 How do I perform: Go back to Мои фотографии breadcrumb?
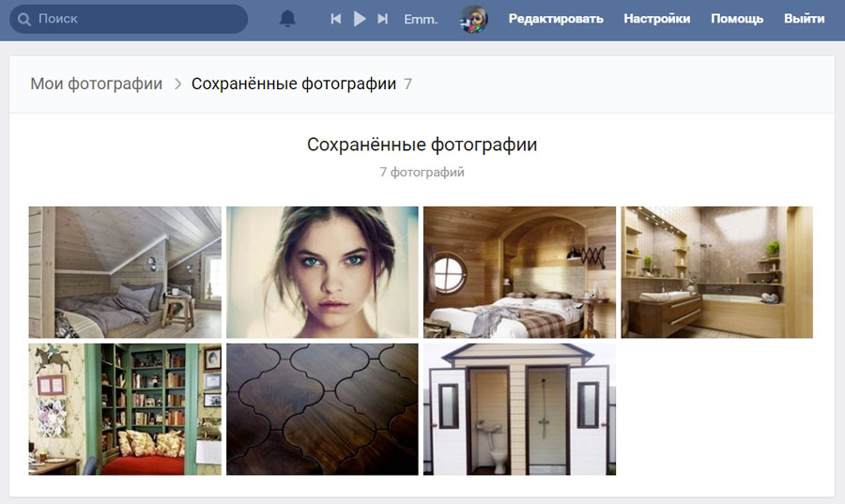point(96,84)
